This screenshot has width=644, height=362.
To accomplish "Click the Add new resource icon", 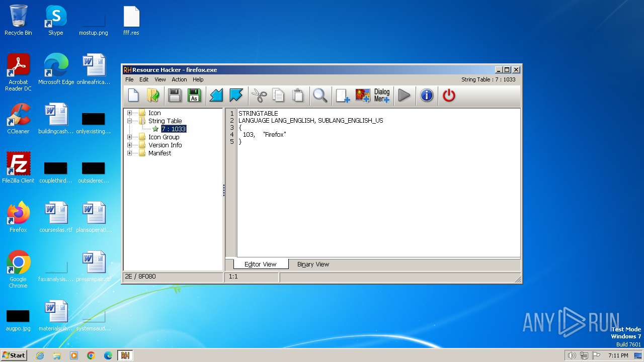I will (343, 95).
